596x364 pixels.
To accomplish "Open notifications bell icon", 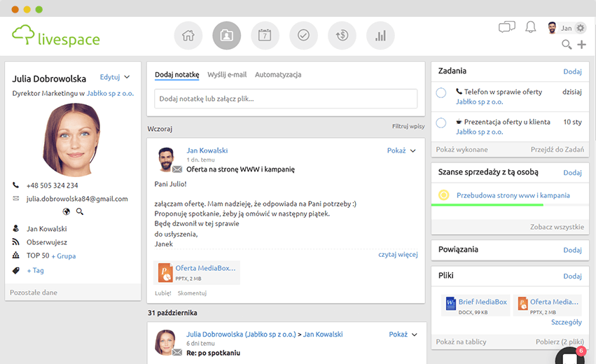I will tap(531, 27).
